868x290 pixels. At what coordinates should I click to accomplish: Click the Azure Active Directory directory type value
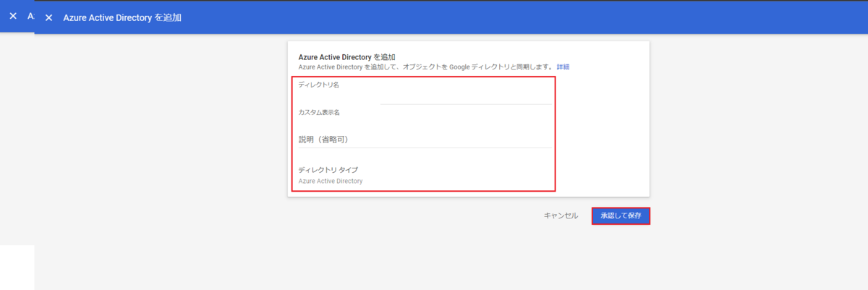(x=331, y=181)
